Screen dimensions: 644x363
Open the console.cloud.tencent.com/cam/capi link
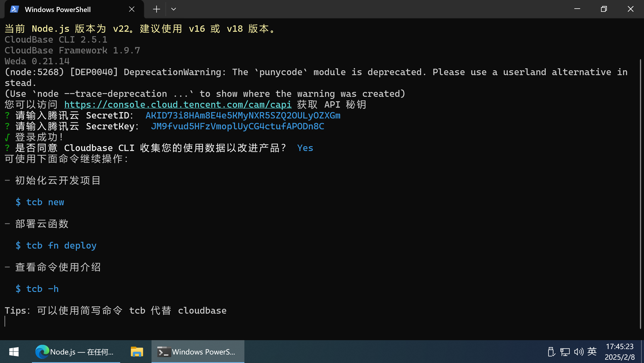(x=178, y=105)
